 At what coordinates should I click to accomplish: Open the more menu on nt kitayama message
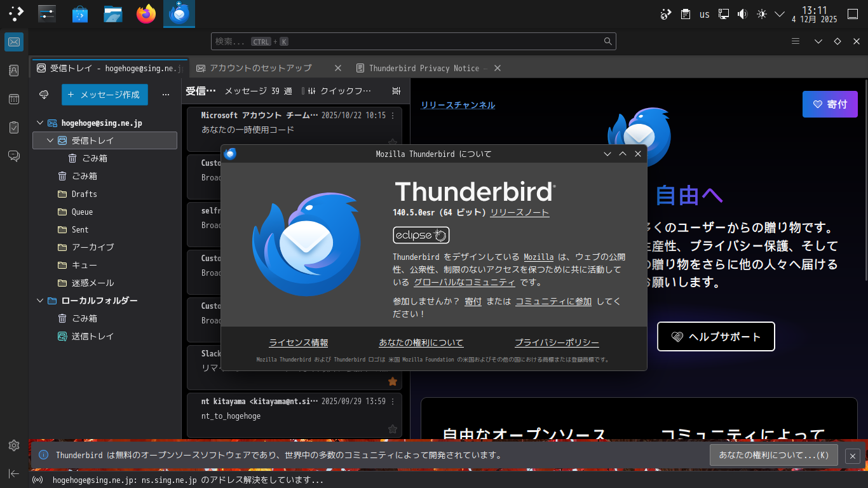(393, 402)
